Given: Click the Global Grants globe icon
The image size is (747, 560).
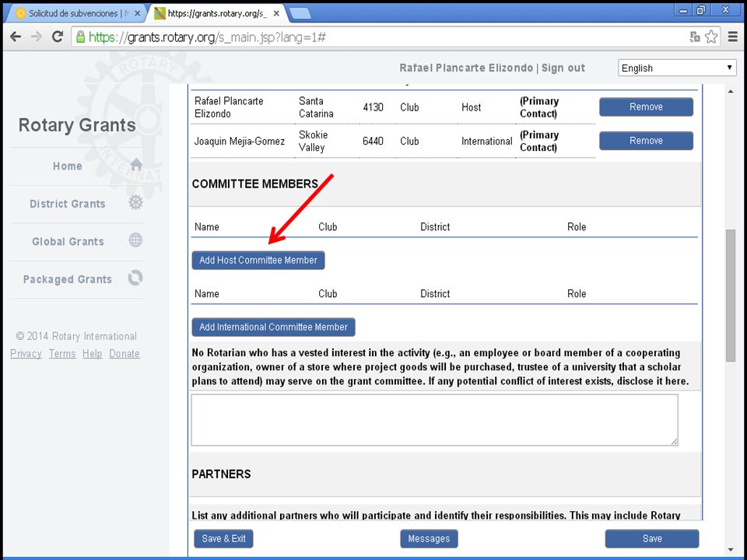Looking at the screenshot, I should coord(135,240).
